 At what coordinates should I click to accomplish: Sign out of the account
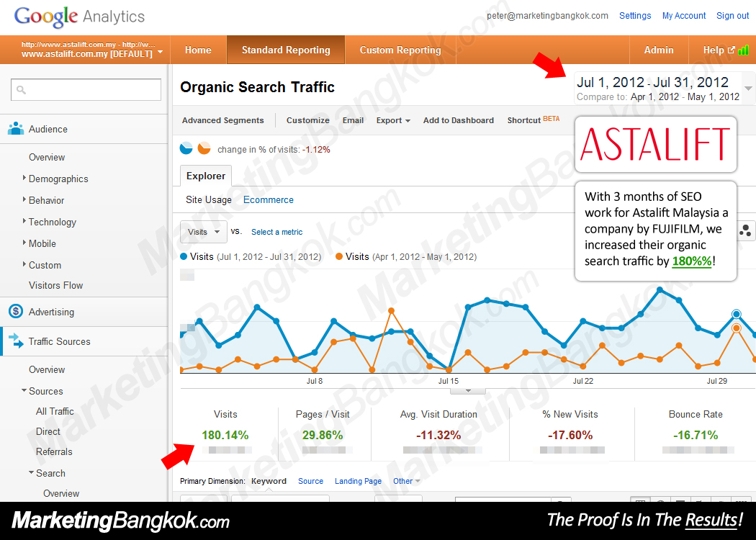[x=732, y=15]
